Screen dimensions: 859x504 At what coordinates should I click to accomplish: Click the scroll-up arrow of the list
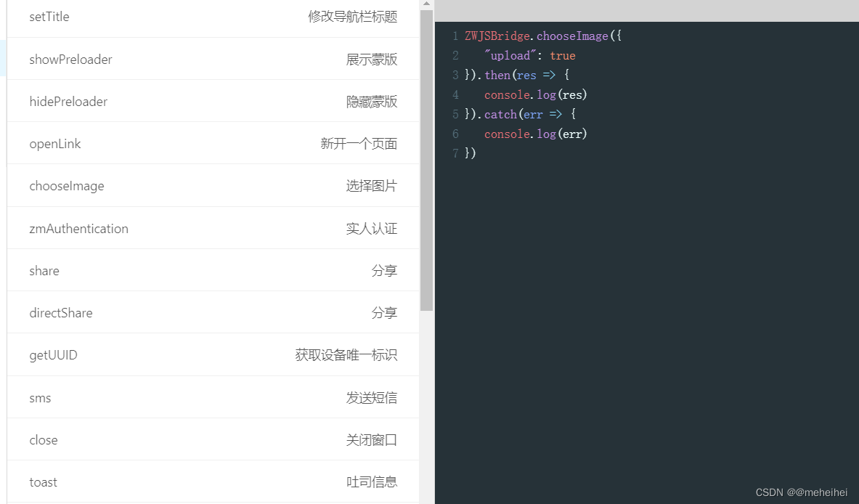427,4
